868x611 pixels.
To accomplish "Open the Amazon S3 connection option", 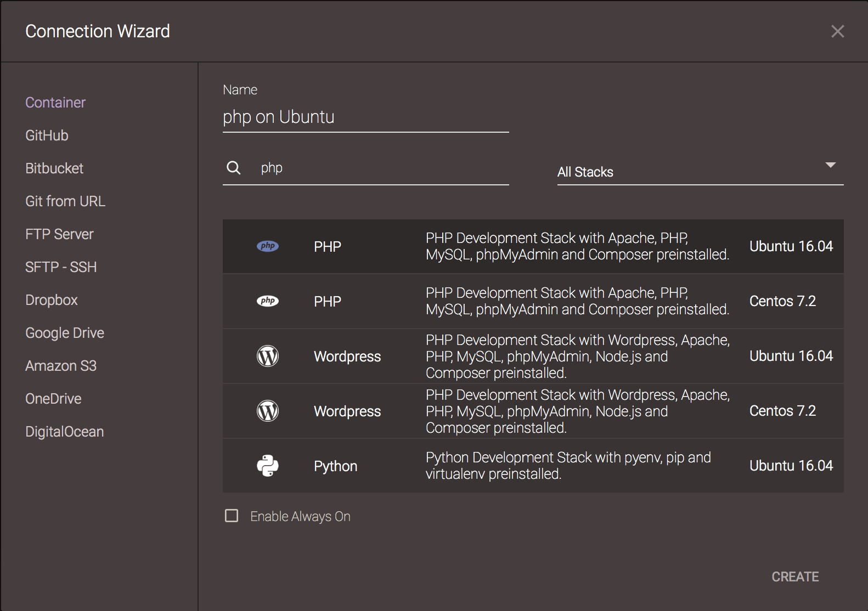I will (61, 366).
